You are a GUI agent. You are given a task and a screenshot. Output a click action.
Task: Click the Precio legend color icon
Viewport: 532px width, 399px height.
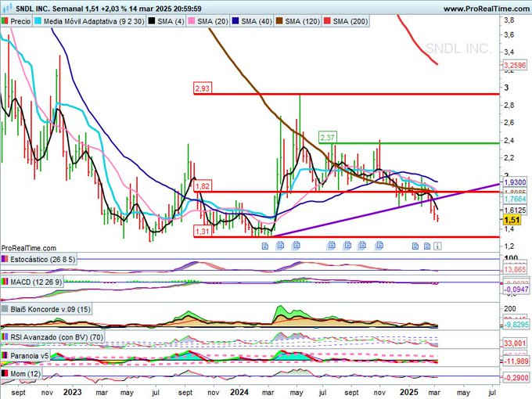[5, 21]
